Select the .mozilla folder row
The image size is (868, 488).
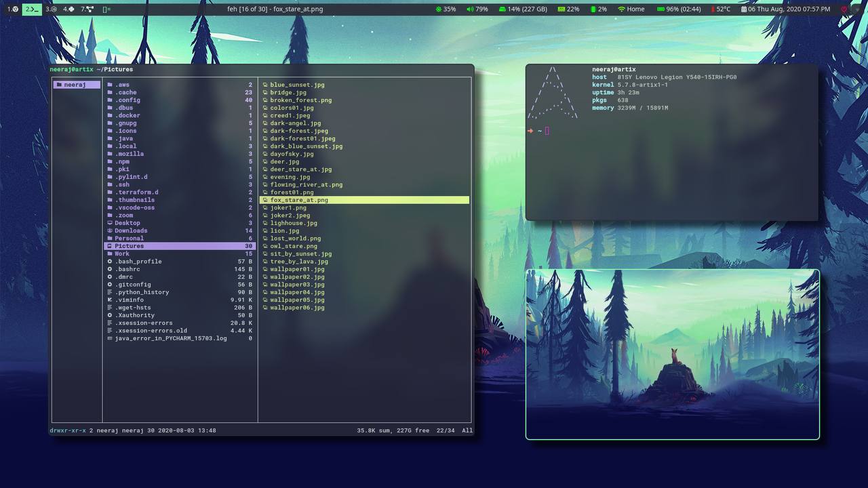(180, 154)
